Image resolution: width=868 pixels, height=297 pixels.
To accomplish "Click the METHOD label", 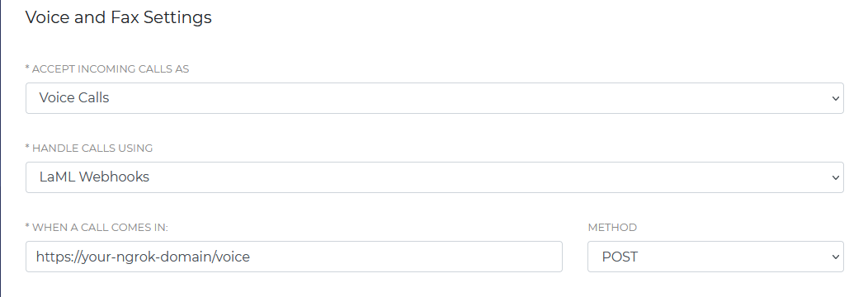I will coord(612,228).
